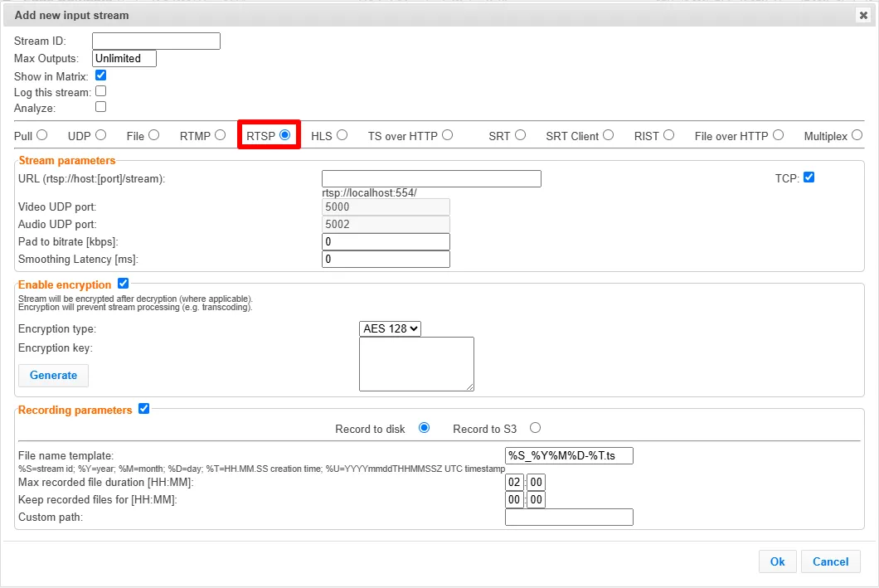This screenshot has width=879, height=588.
Task: Click the Max Outputs field
Action: [x=124, y=58]
